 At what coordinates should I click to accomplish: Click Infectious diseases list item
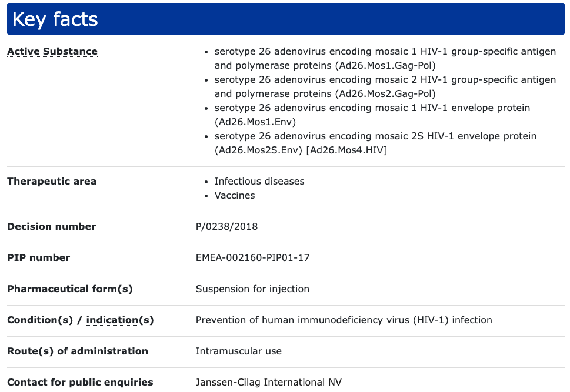[x=259, y=182]
